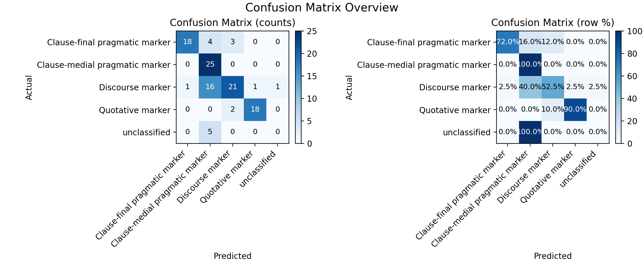Click the row percent colorbar on right

pos(618,87)
